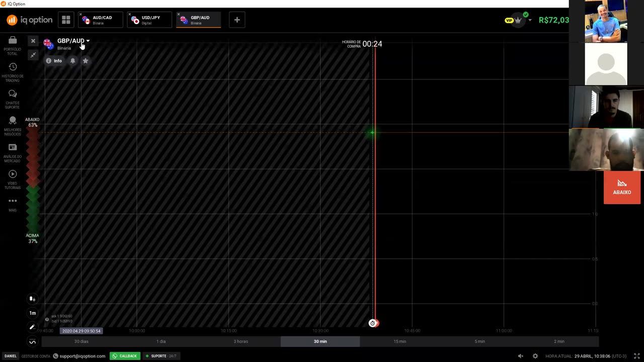Open the multi-chart grid layout icon
The width and height of the screenshot is (644, 362).
[x=66, y=20]
